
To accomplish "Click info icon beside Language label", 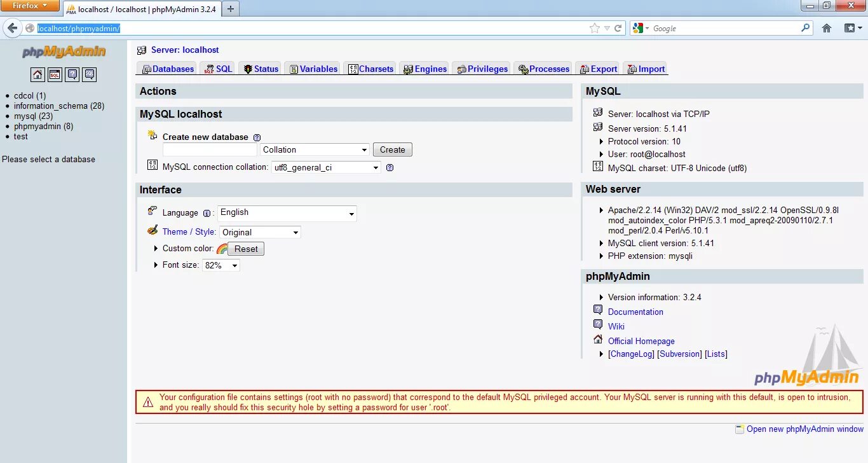I will pyautogui.click(x=207, y=214).
